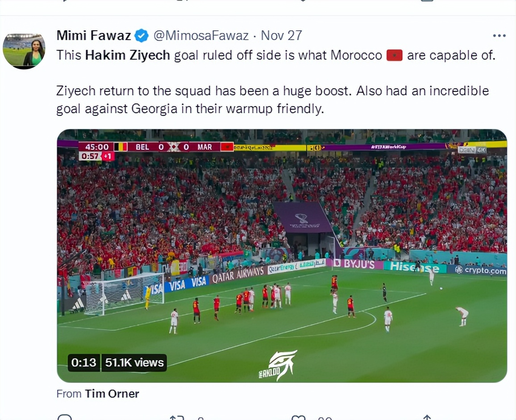516x420 pixels.
Task: Click the like count number
Action: coord(325,418)
